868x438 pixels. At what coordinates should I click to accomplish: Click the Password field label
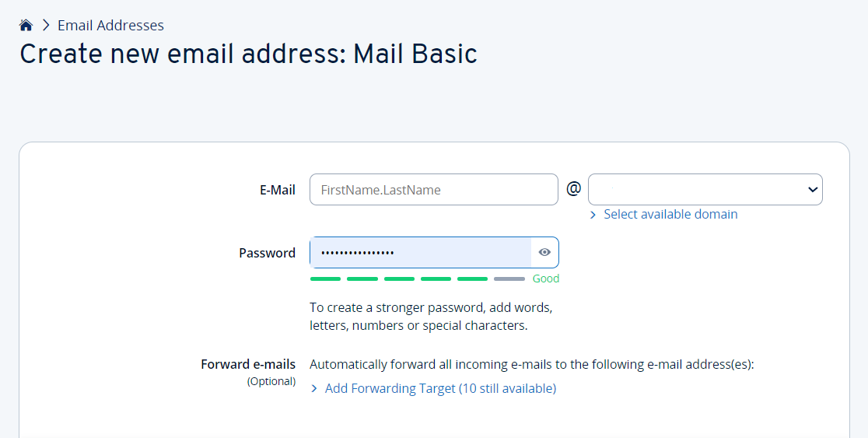(x=267, y=253)
